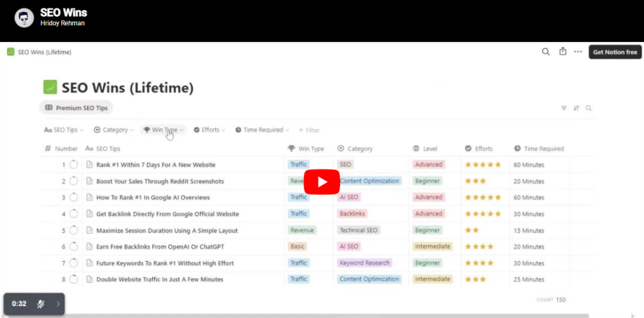Open the share icon in top bar

pyautogui.click(x=562, y=52)
